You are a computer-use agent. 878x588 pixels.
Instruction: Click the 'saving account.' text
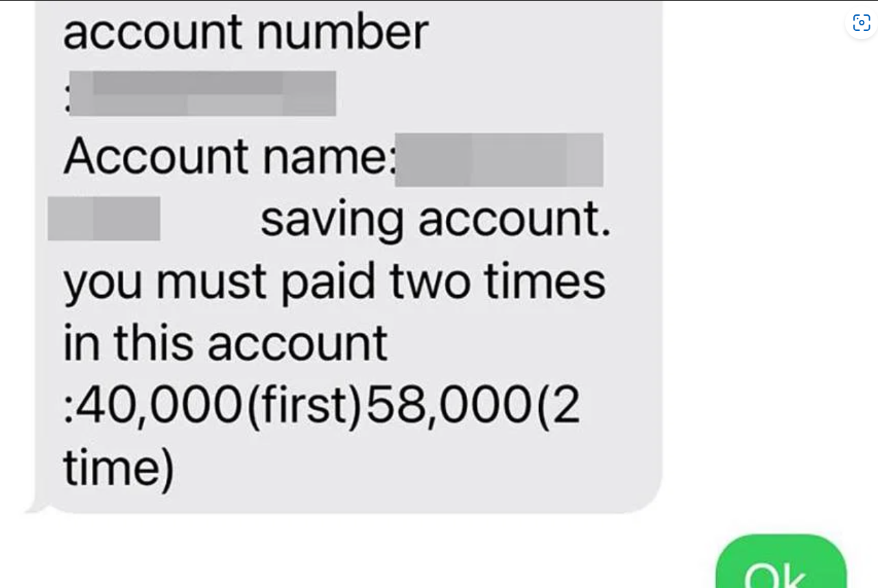coord(436,221)
